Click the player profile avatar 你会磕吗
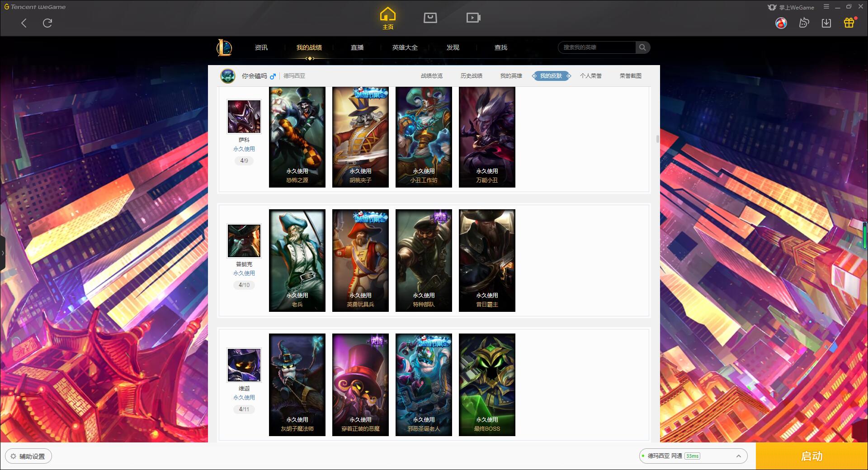The width and height of the screenshot is (868, 470). (228, 76)
